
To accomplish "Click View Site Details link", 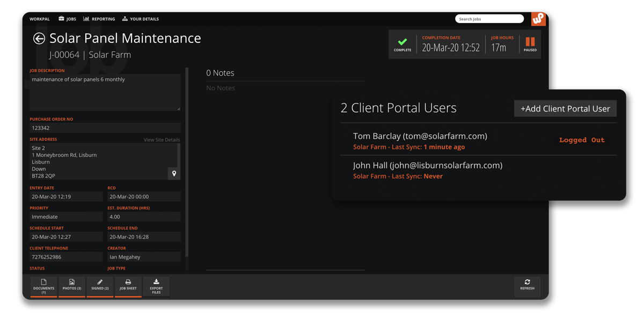I will (162, 140).
